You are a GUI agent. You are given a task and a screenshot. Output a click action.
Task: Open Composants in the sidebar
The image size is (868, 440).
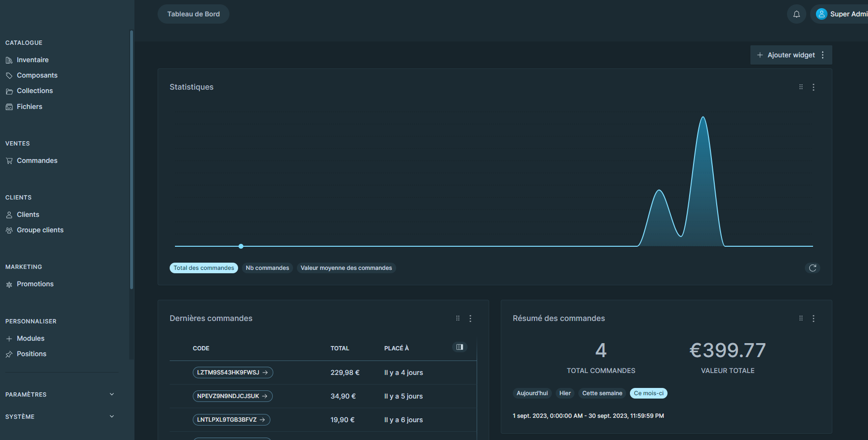pyautogui.click(x=37, y=75)
